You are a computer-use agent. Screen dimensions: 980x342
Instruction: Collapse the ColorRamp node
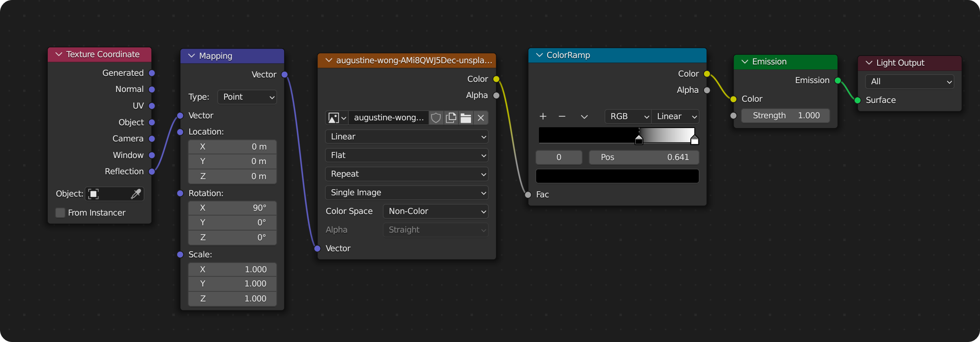click(539, 55)
